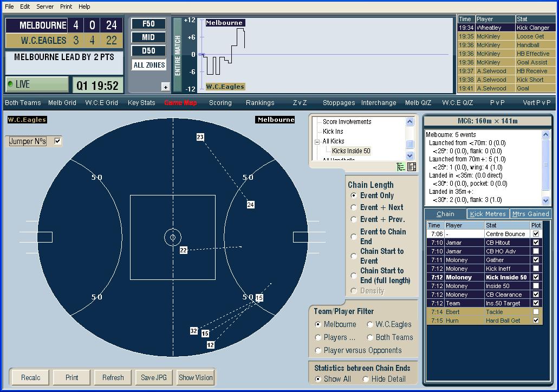Click the Melbourne events stats scrollbar thumb
Viewport: 559px width, 392px height.
(545, 164)
